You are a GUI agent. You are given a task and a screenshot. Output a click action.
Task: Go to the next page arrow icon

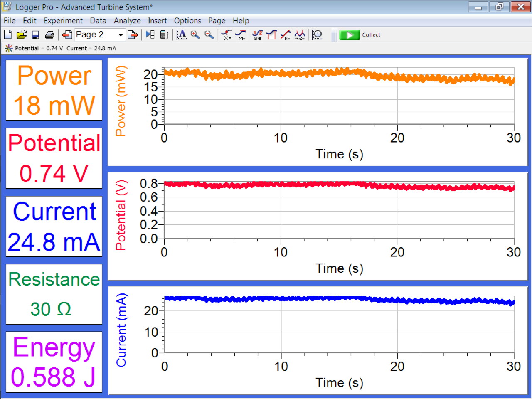(x=133, y=35)
